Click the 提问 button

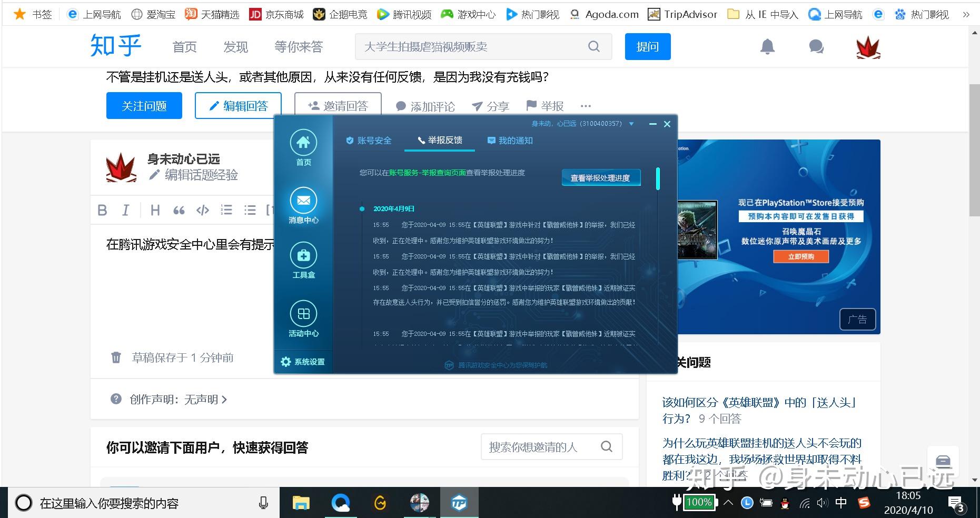(x=648, y=46)
